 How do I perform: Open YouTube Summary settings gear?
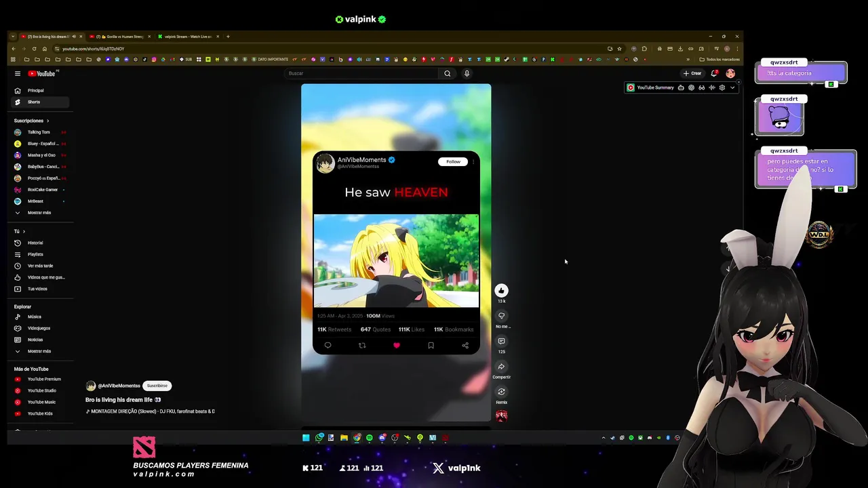coord(722,87)
